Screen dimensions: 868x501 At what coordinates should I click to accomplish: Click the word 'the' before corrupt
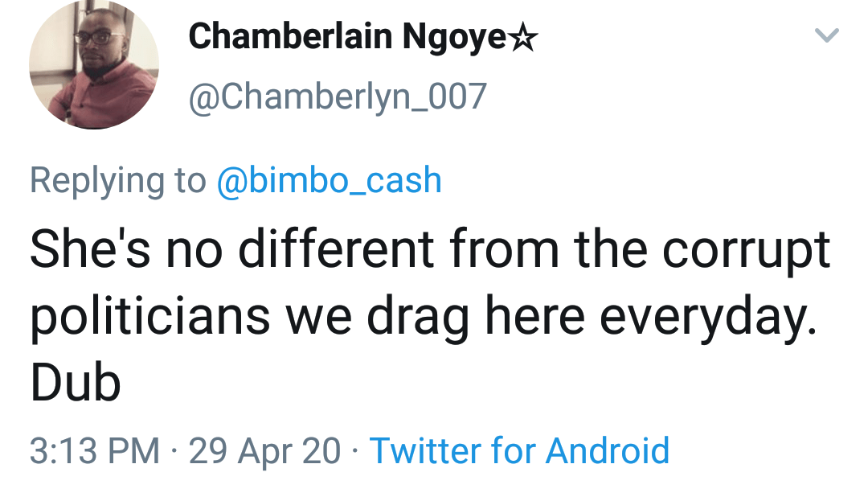tap(611, 248)
